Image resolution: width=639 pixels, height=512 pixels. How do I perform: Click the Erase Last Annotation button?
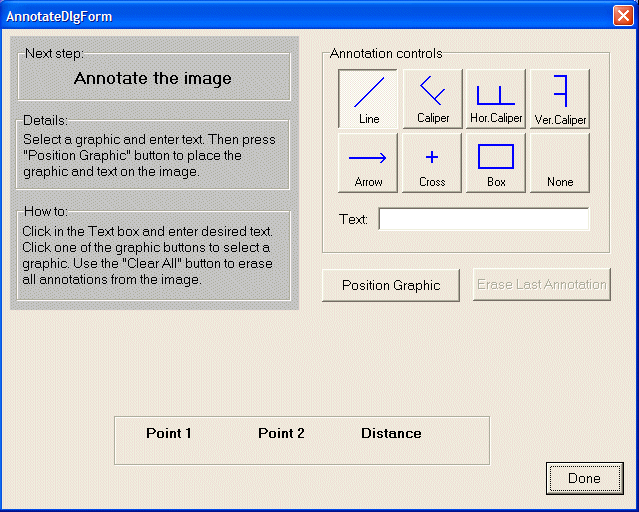click(x=541, y=285)
